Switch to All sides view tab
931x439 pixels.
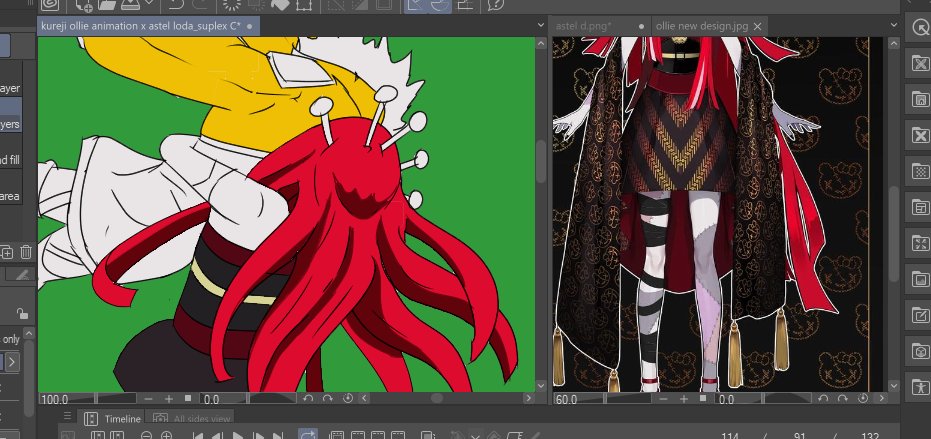pos(191,418)
